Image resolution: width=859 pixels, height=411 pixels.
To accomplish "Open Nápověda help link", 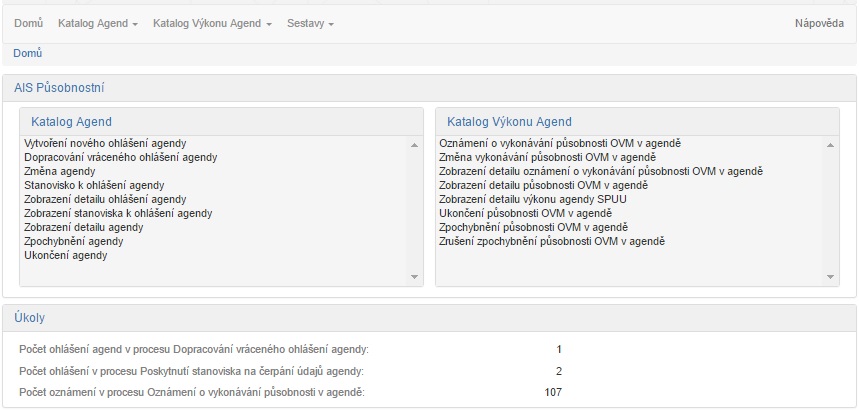I will 819,23.
